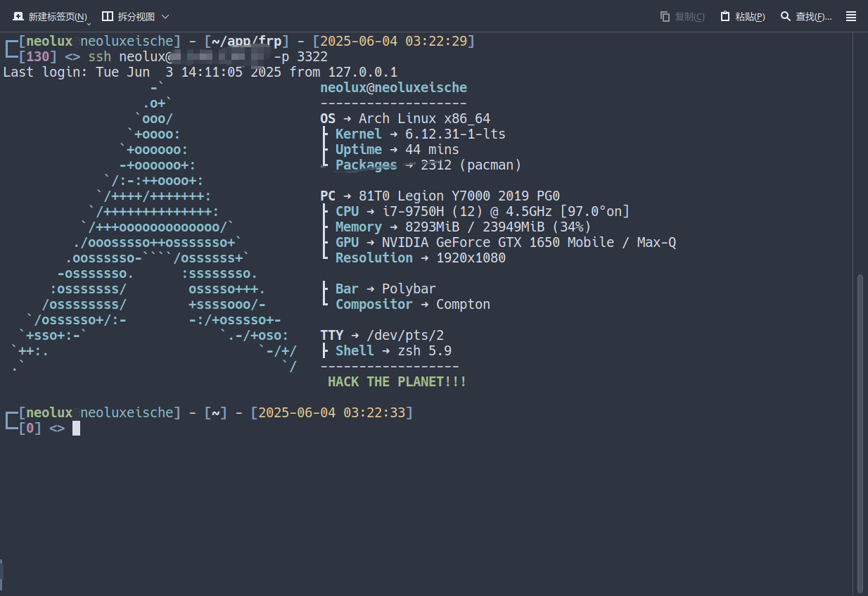
Task: Click the "Arch Linux x86_64" OS value
Action: point(424,119)
